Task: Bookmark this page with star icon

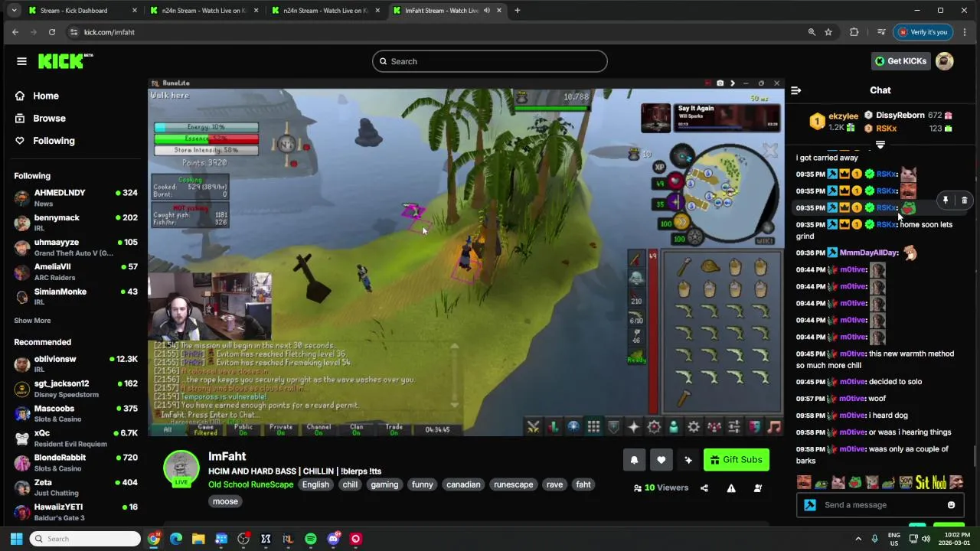Action: (x=828, y=32)
